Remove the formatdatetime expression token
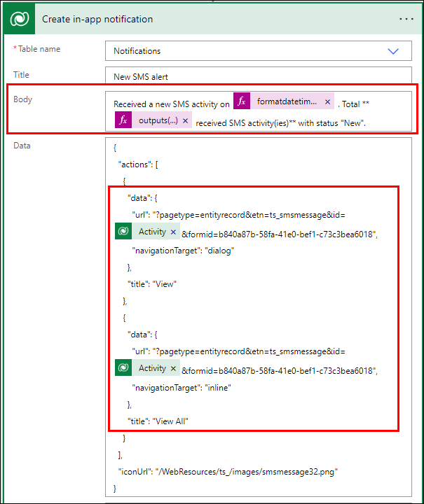 click(327, 102)
